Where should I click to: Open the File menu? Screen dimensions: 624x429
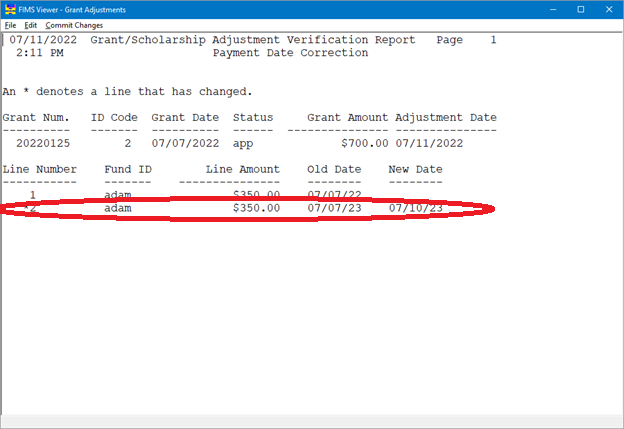coord(10,25)
